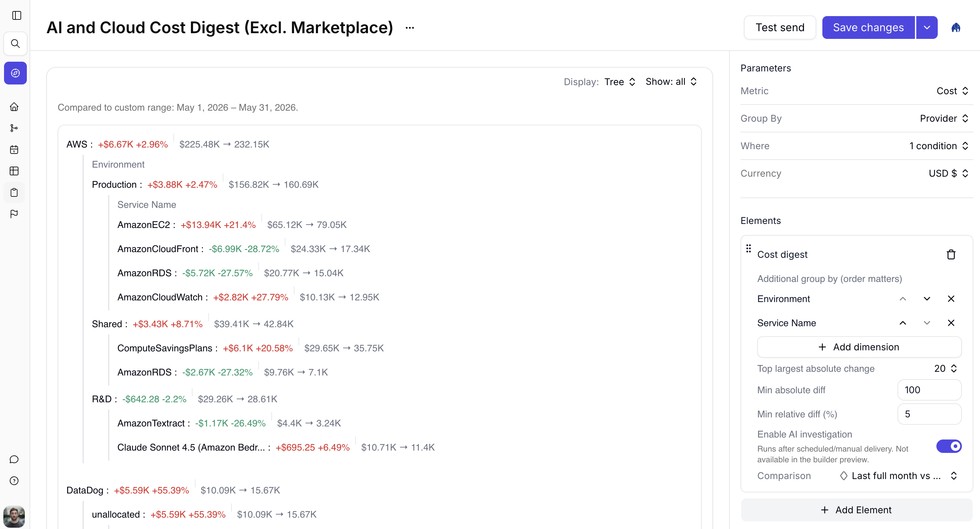
Task: Open the Currency USD $ dropdown
Action: click(x=948, y=173)
